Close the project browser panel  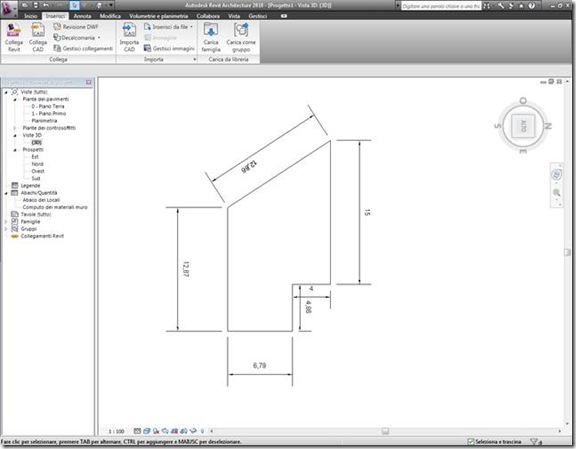point(89,82)
